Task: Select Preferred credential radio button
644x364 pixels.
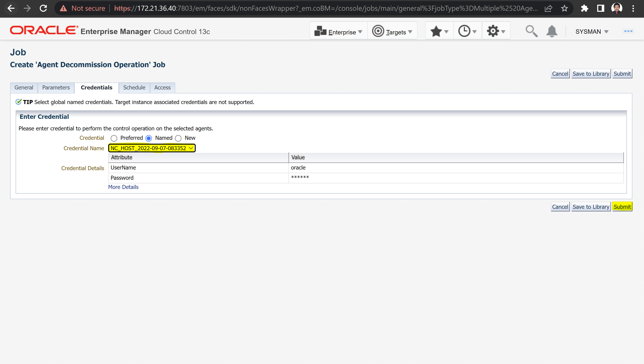Action: (x=114, y=138)
